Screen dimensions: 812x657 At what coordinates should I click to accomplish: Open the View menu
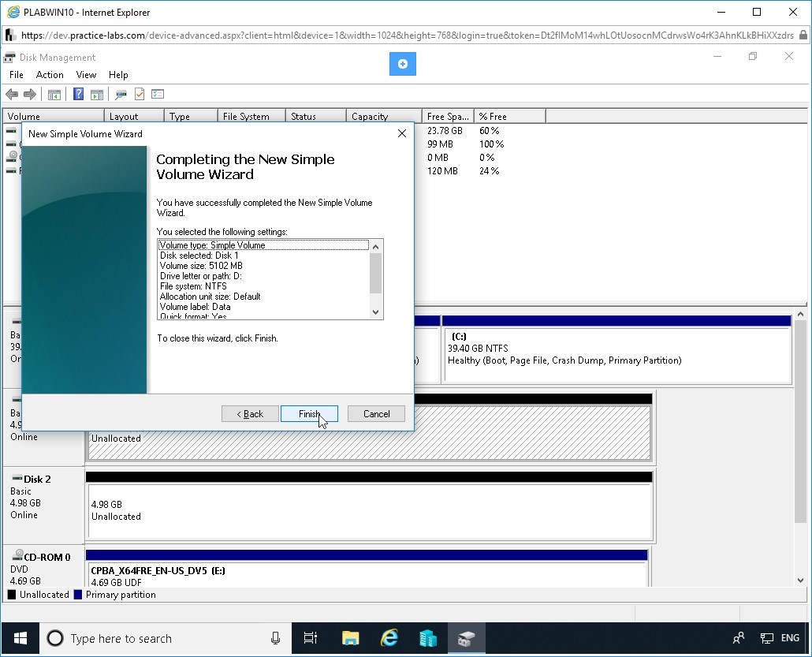point(86,75)
